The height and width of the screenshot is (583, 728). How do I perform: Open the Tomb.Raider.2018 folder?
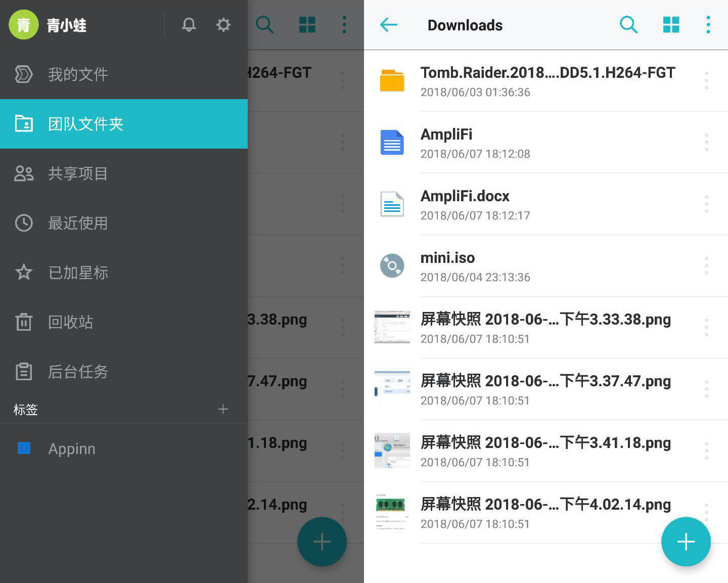click(x=546, y=81)
